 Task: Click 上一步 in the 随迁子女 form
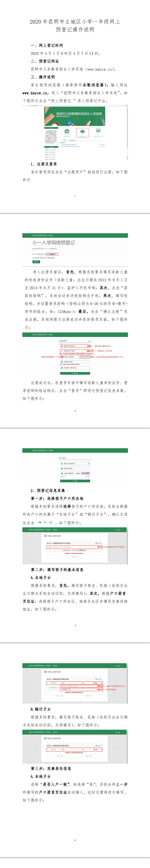[x=60, y=756]
